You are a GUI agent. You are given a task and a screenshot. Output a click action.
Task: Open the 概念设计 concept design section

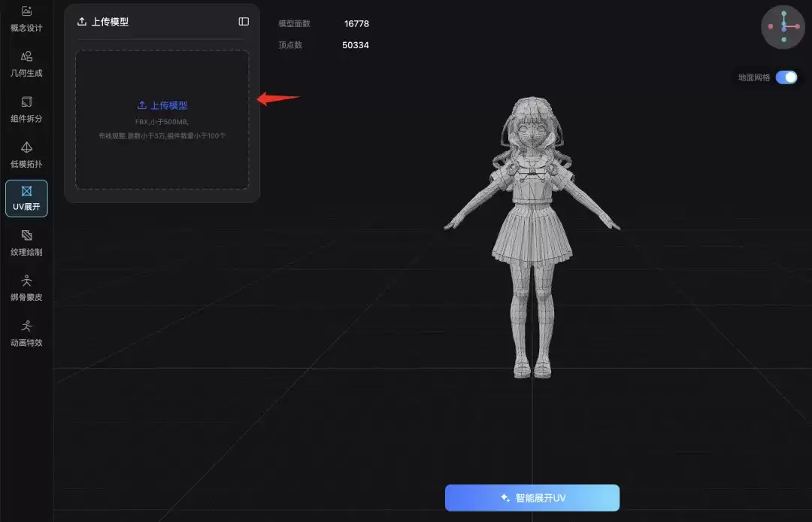26,18
